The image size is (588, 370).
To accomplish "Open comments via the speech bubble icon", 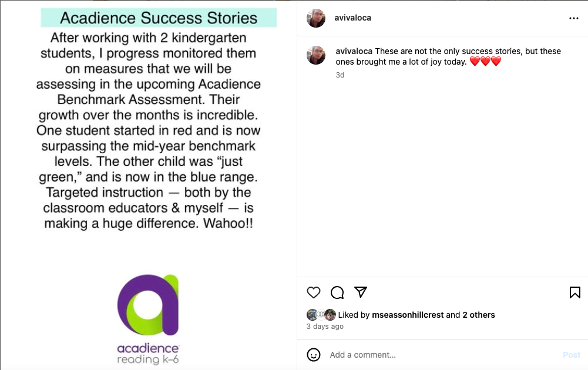I will pyautogui.click(x=337, y=292).
